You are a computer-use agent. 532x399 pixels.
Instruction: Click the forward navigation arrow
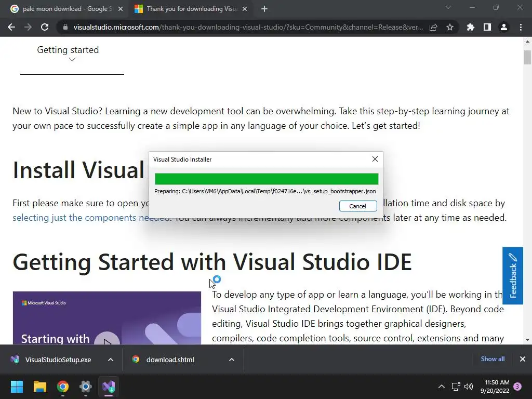coord(28,27)
